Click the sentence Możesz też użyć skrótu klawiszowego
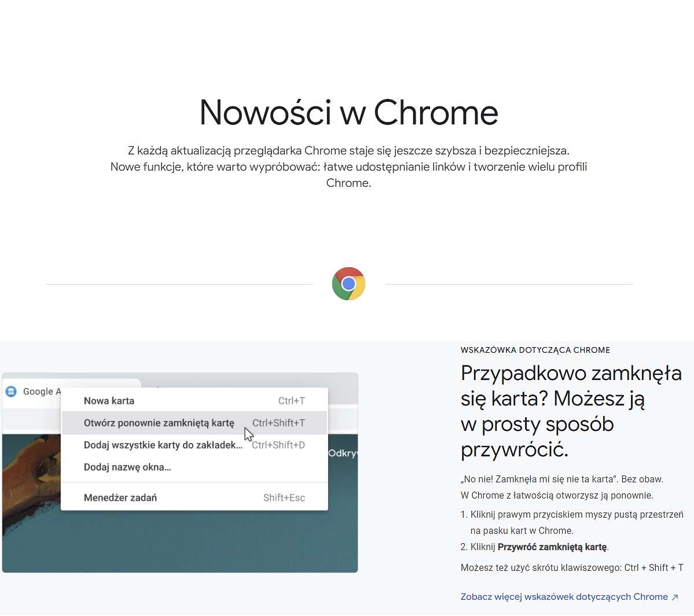This screenshot has width=694, height=616. pos(572,567)
